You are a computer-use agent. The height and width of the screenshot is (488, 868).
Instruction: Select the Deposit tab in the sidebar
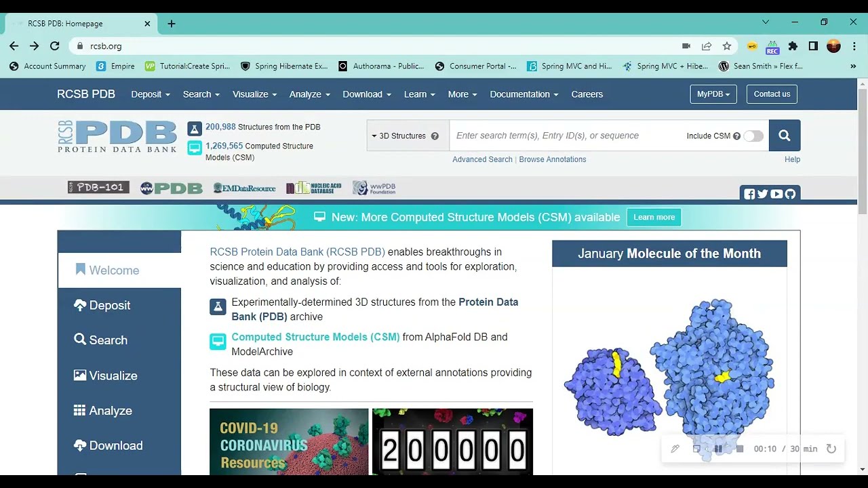coord(119,306)
